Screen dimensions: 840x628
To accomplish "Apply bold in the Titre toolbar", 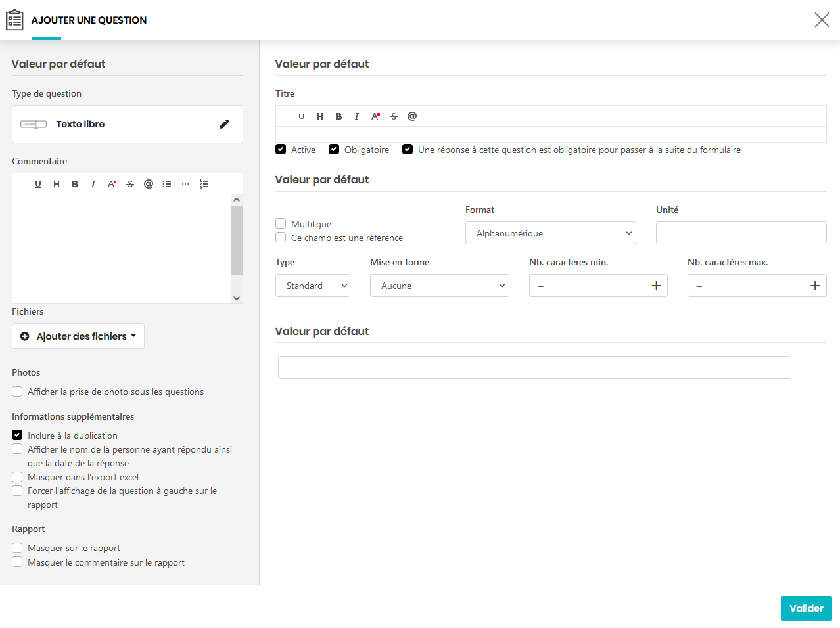I will (x=338, y=116).
